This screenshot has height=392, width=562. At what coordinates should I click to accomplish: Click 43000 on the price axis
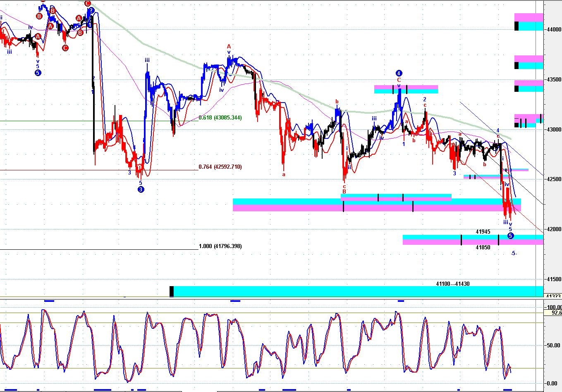pos(554,130)
